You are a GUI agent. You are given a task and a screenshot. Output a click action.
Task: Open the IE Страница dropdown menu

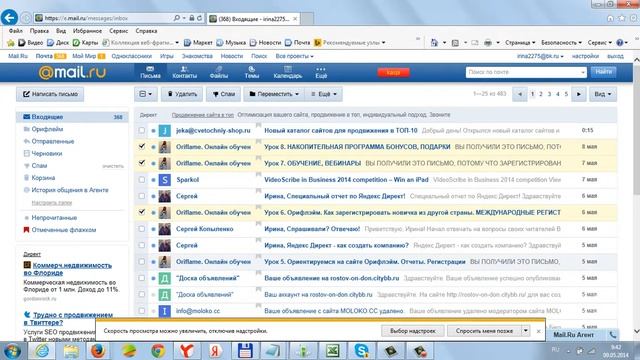tap(520, 42)
